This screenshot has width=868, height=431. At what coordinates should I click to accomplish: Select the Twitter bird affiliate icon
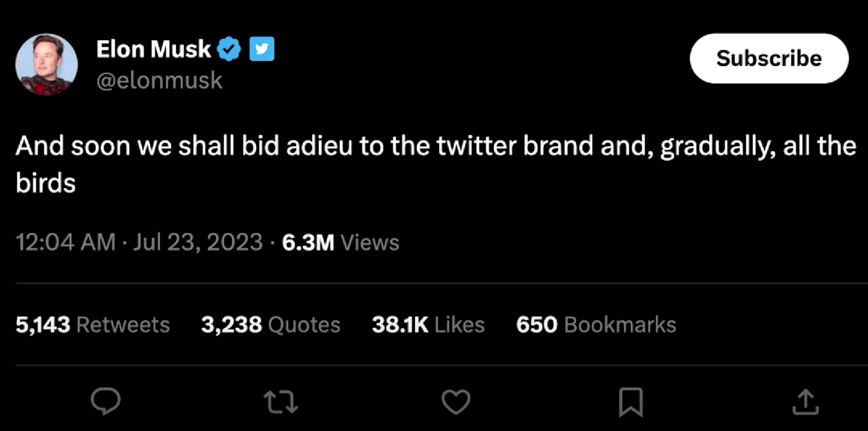263,48
